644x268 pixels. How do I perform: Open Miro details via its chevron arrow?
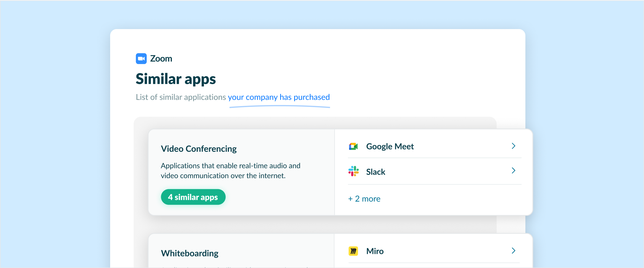(x=513, y=251)
